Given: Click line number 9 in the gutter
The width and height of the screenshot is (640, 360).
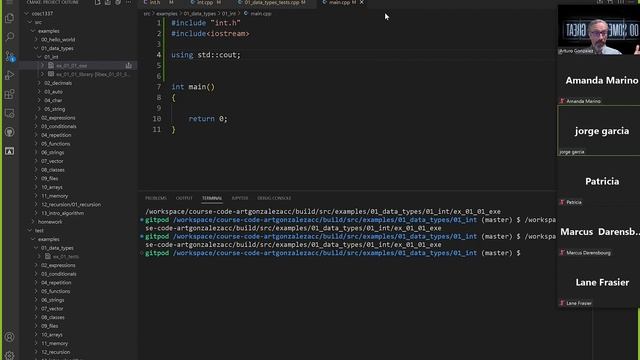Looking at the screenshot, I should (159, 108).
